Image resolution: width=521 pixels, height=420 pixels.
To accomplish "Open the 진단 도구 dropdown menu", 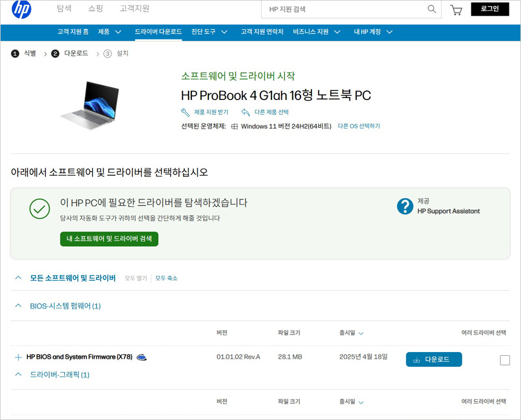I will click(x=209, y=32).
